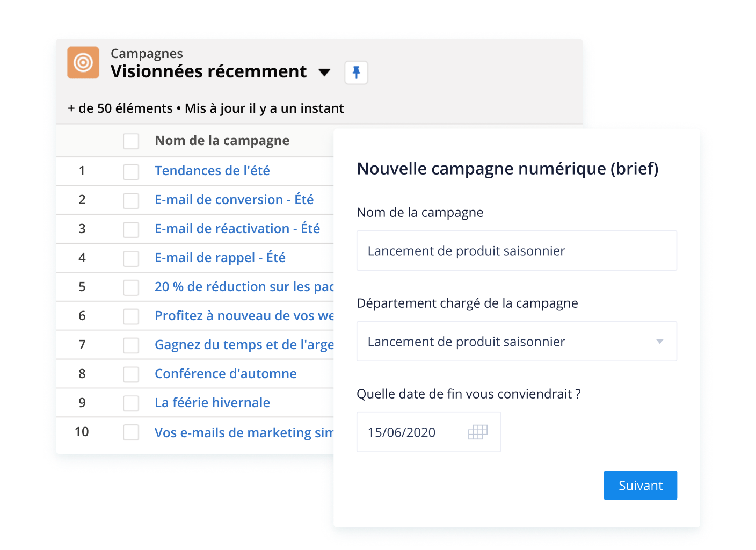This screenshot has width=756, height=550.
Task: Pin the Visionnées récemment list view
Action: tap(356, 73)
